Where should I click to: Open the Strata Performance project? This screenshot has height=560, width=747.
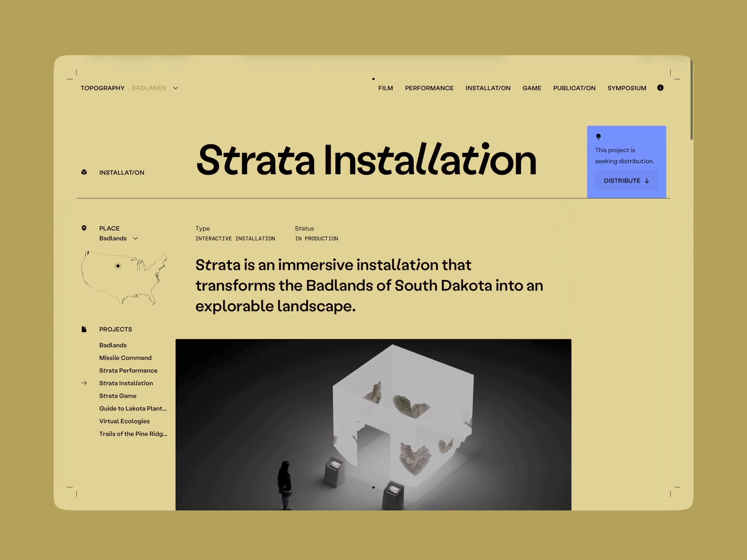[128, 371]
